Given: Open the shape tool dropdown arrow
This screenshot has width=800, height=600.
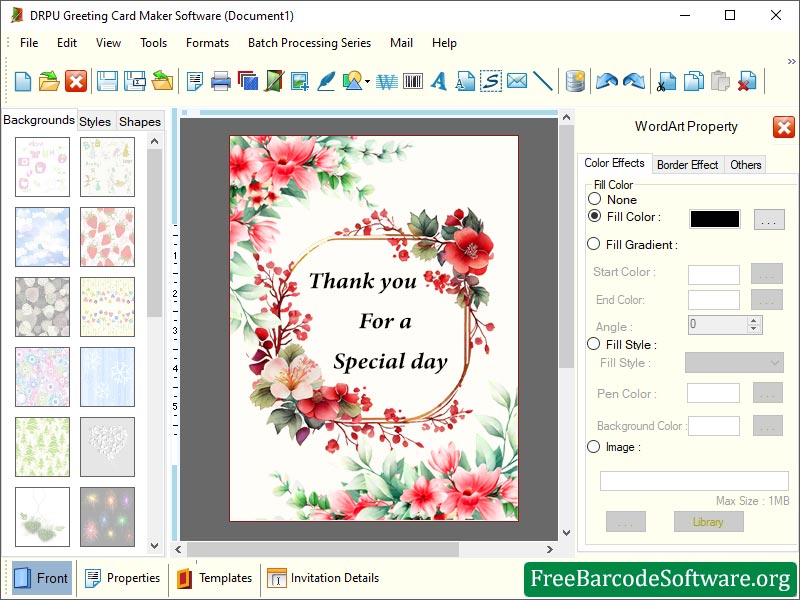Looking at the screenshot, I should click(x=365, y=82).
